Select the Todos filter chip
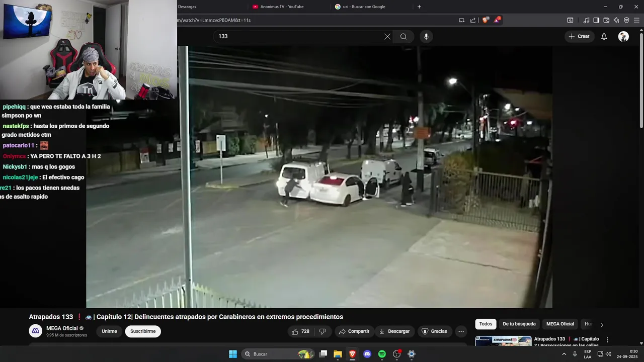Image resolution: width=644 pixels, height=362 pixels. click(486, 324)
